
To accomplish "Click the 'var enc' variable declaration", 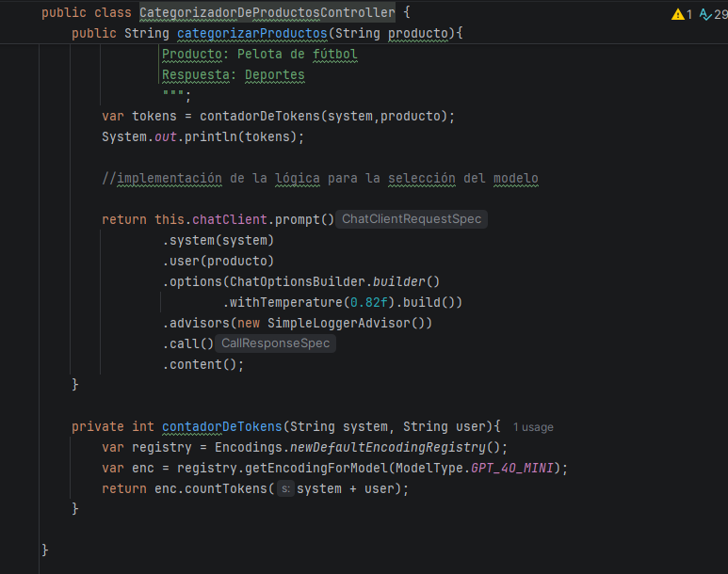I will [128, 468].
